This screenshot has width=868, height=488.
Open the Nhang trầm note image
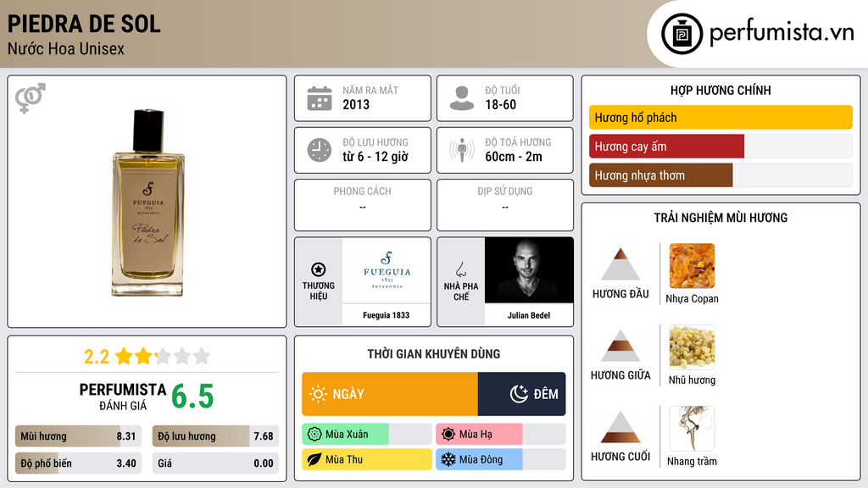692,428
